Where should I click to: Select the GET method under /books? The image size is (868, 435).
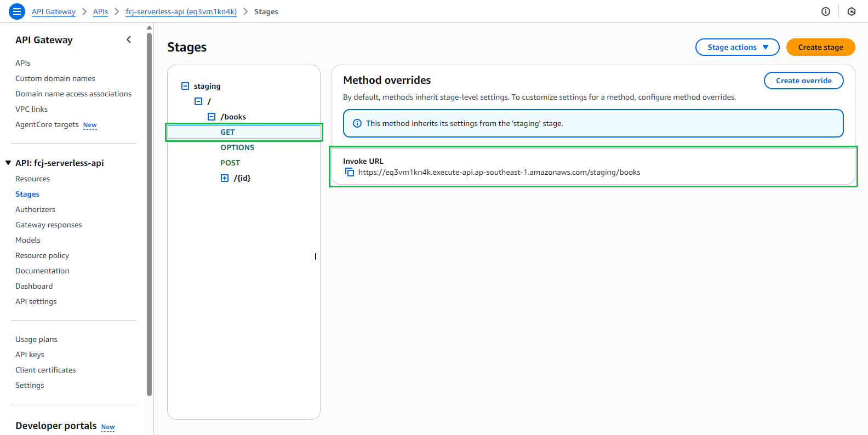pyautogui.click(x=227, y=132)
